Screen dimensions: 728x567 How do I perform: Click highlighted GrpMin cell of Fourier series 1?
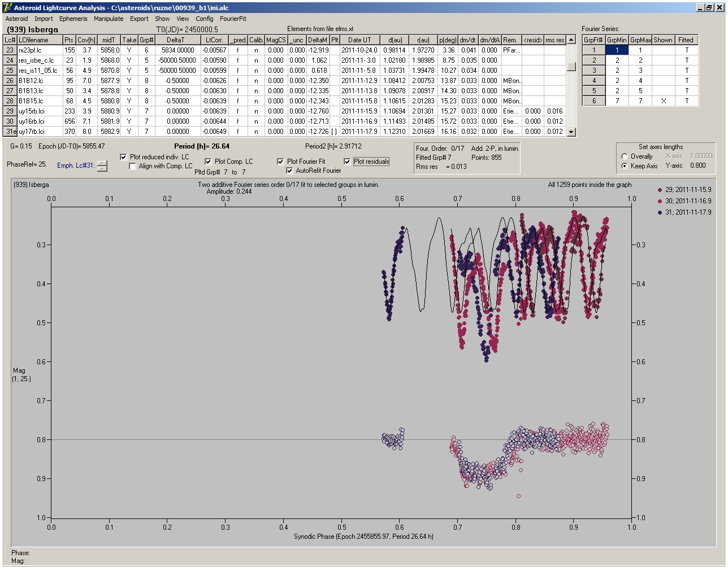617,50
